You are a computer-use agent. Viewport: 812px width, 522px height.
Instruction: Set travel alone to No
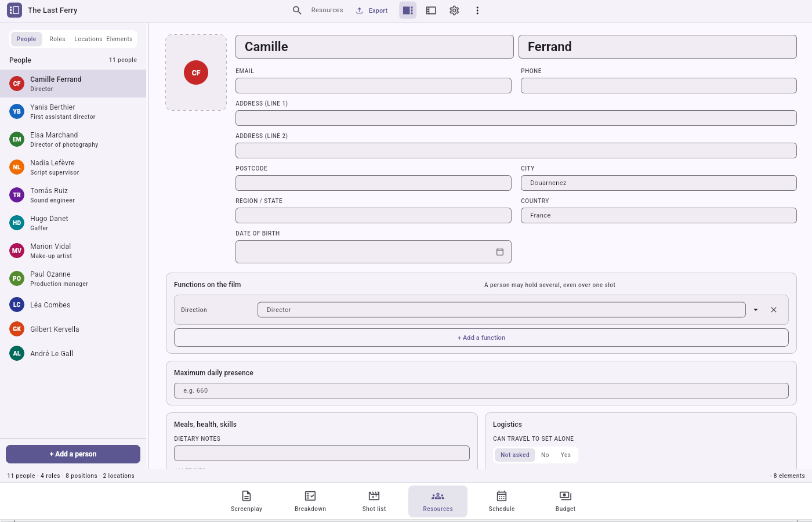pos(545,455)
